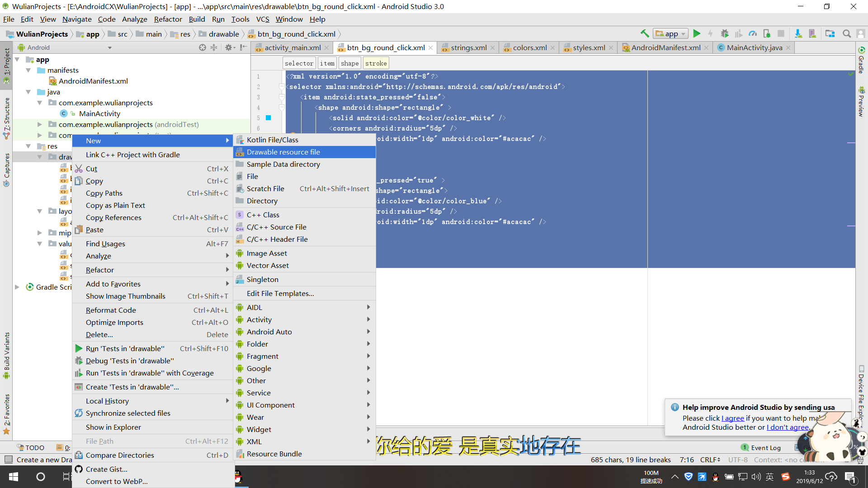
Task: Switch to activity_main.xml tab
Action: point(292,47)
